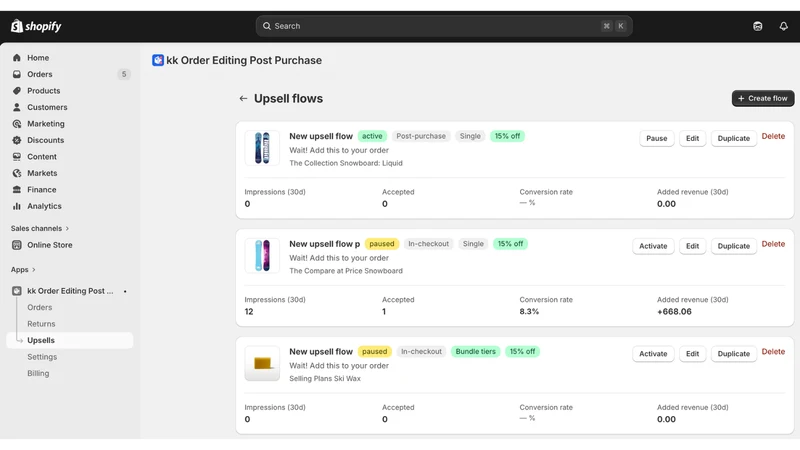
Task: Duplicate the Selling Plans Ski Wax flow
Action: pyautogui.click(x=734, y=354)
